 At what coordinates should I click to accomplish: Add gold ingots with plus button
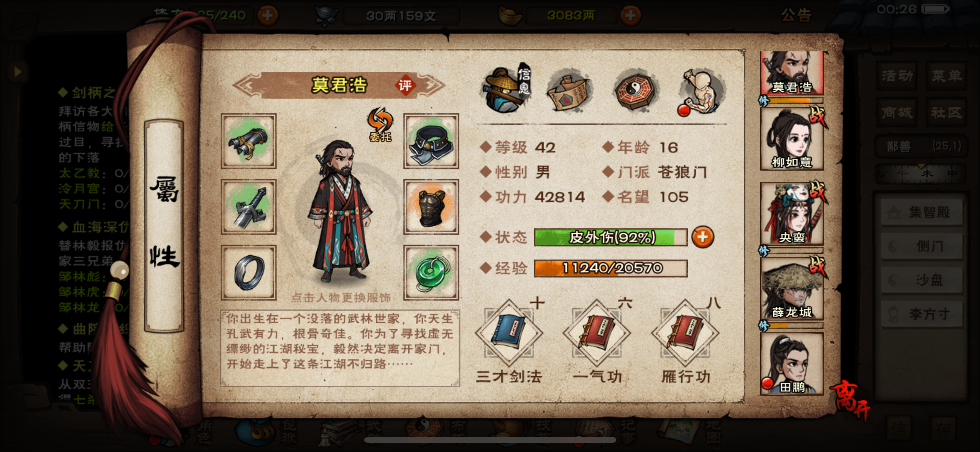coord(630,15)
